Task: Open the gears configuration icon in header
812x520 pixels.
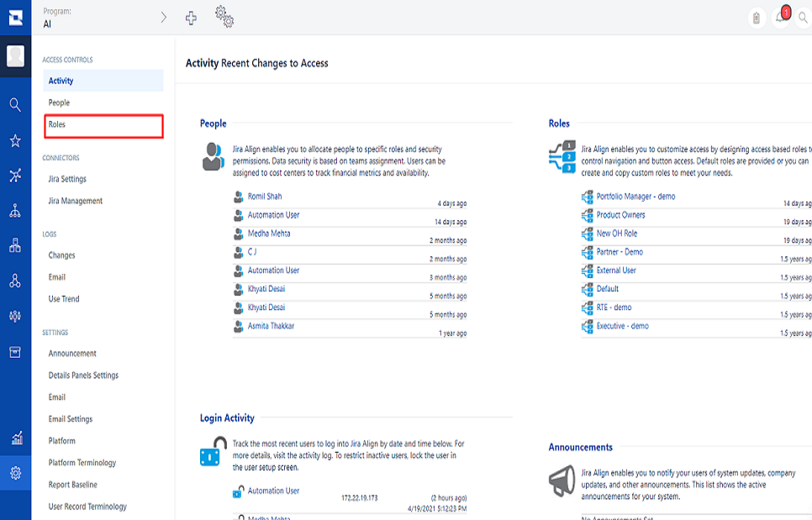Action: point(224,16)
